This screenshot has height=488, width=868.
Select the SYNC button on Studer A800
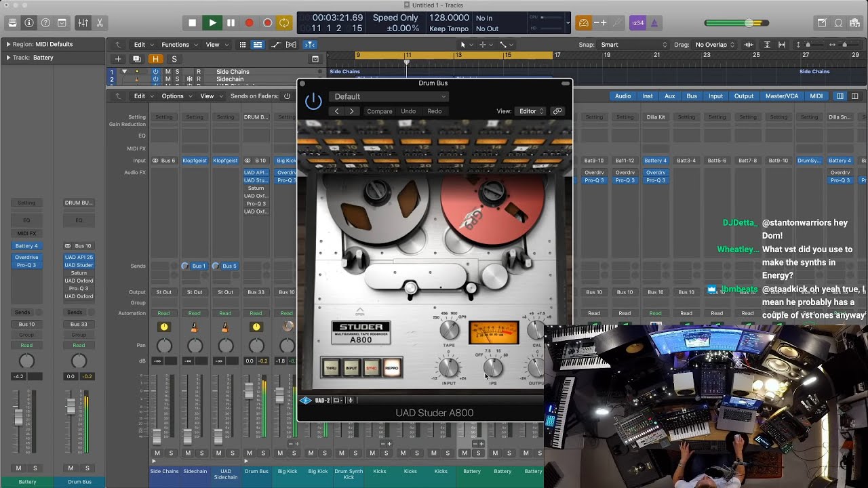pyautogui.click(x=372, y=368)
